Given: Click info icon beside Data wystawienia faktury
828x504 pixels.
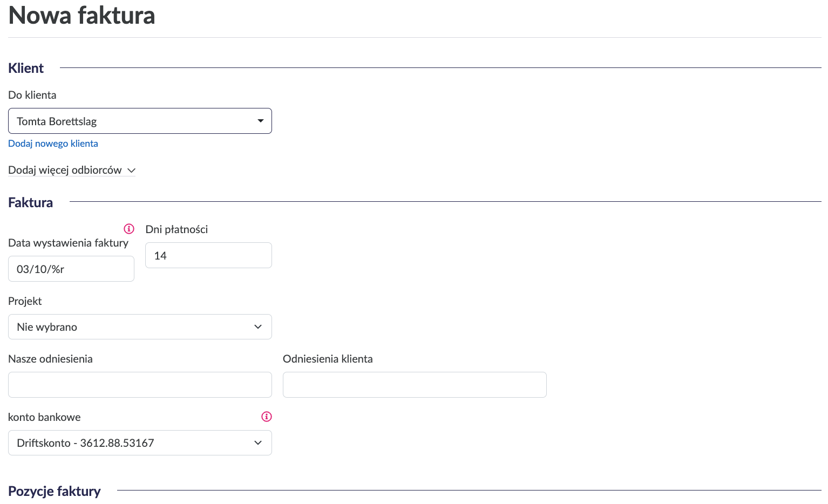Looking at the screenshot, I should [129, 228].
